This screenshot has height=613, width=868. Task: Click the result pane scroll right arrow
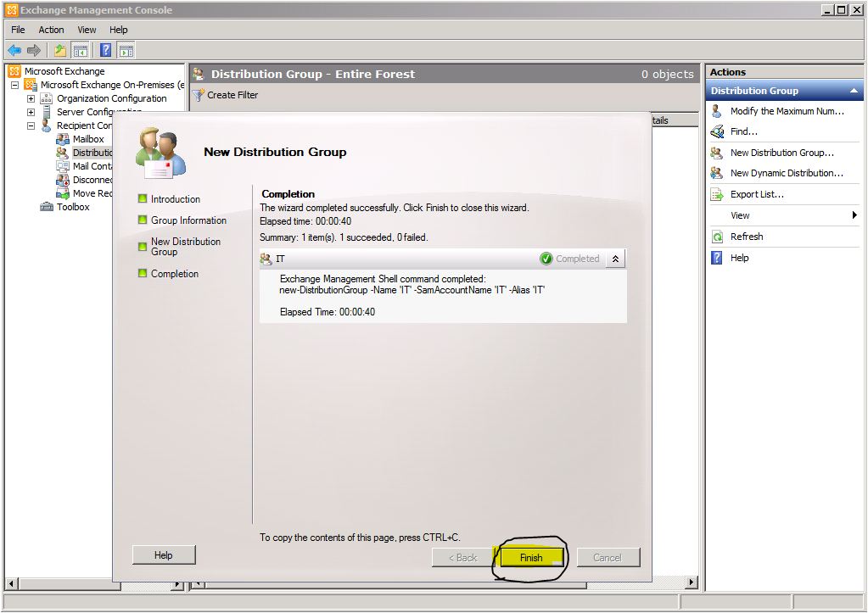point(692,582)
